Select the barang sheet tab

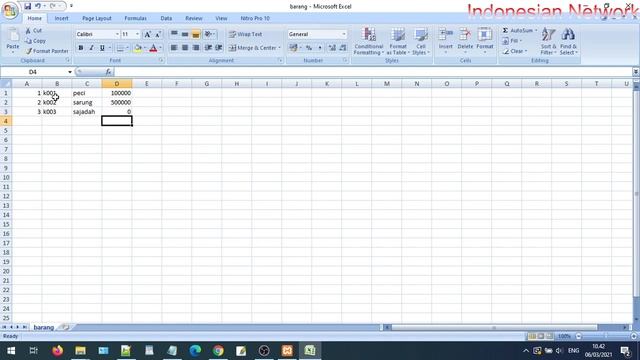44,327
